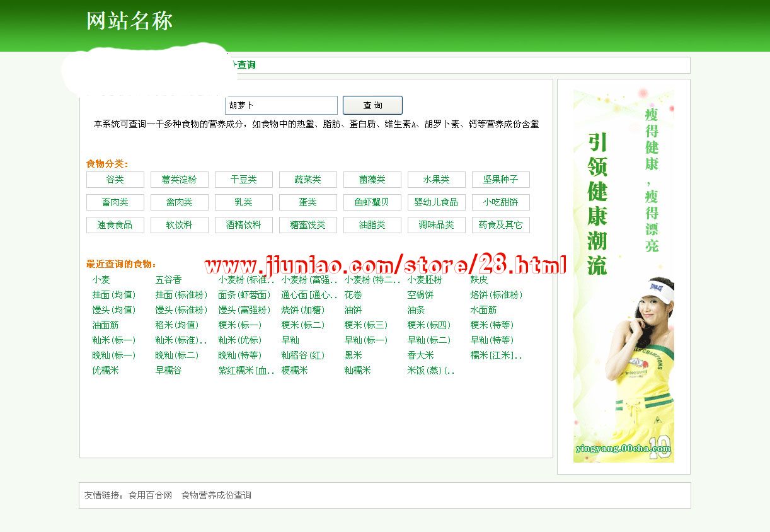Open the 菌藻类 category
Viewport: 770px width, 532px height.
point(372,180)
